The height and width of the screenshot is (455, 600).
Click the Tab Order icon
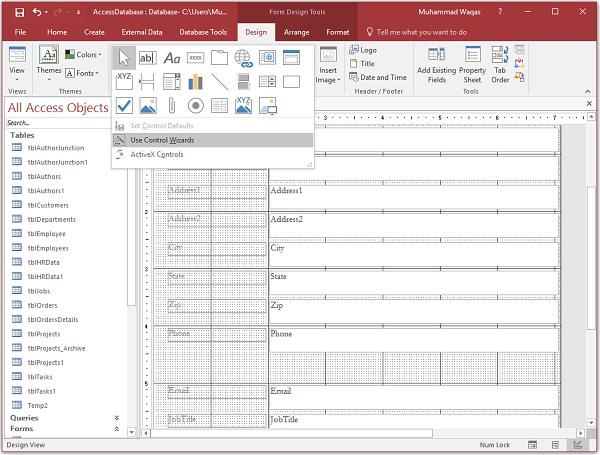[500, 64]
